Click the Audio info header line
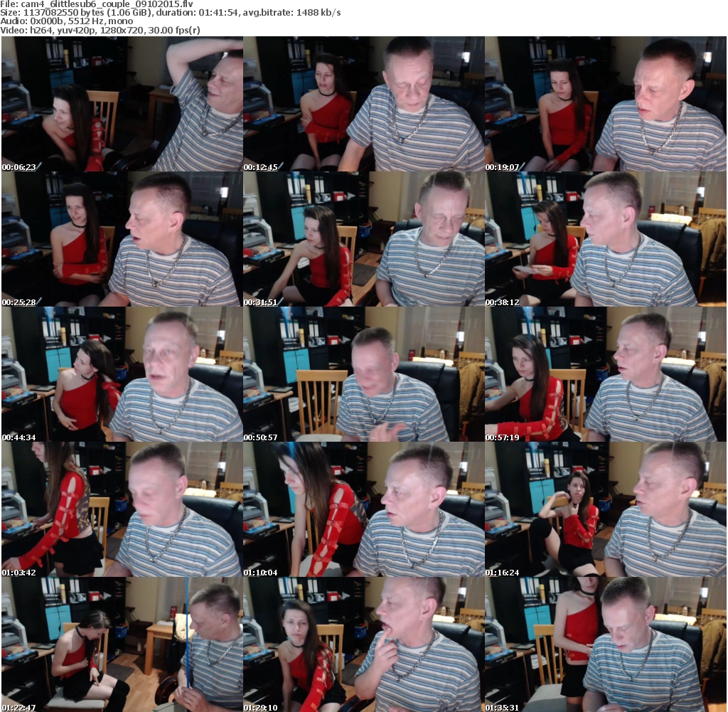 (x=66, y=21)
